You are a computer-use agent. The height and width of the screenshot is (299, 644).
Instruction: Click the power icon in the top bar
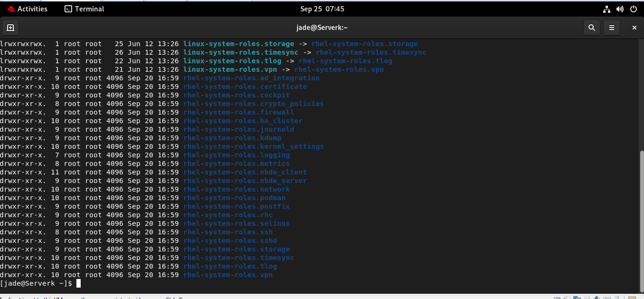pyautogui.click(x=634, y=9)
